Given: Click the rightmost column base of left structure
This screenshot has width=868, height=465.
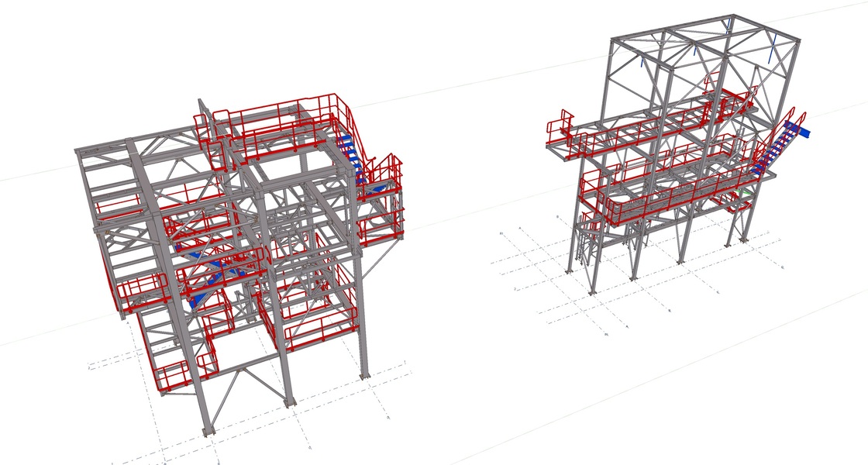Looking at the screenshot, I should pos(365,375).
